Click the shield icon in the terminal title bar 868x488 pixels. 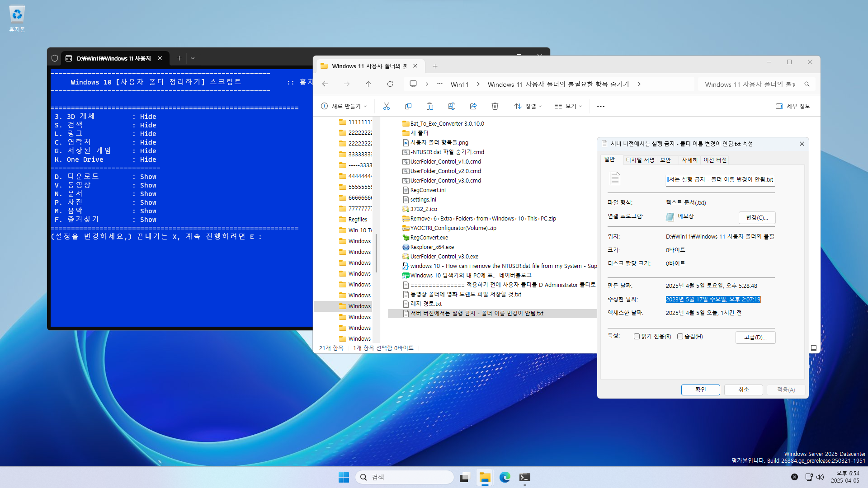coord(55,58)
